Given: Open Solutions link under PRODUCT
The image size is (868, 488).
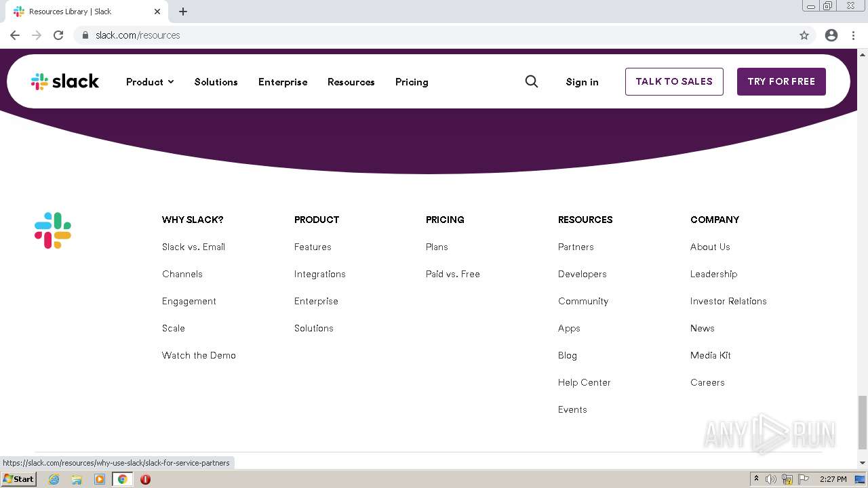Looking at the screenshot, I should (x=314, y=328).
